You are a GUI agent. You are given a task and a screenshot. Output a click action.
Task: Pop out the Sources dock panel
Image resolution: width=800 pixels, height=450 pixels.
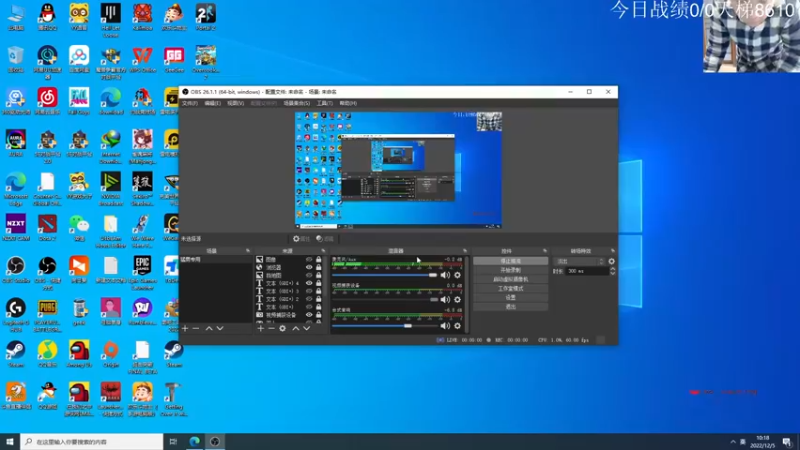click(323, 251)
